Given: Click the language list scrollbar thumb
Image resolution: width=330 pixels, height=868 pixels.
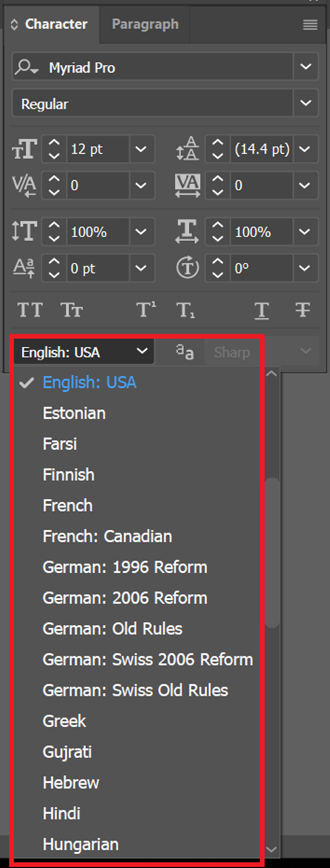Looking at the screenshot, I should point(271,552).
